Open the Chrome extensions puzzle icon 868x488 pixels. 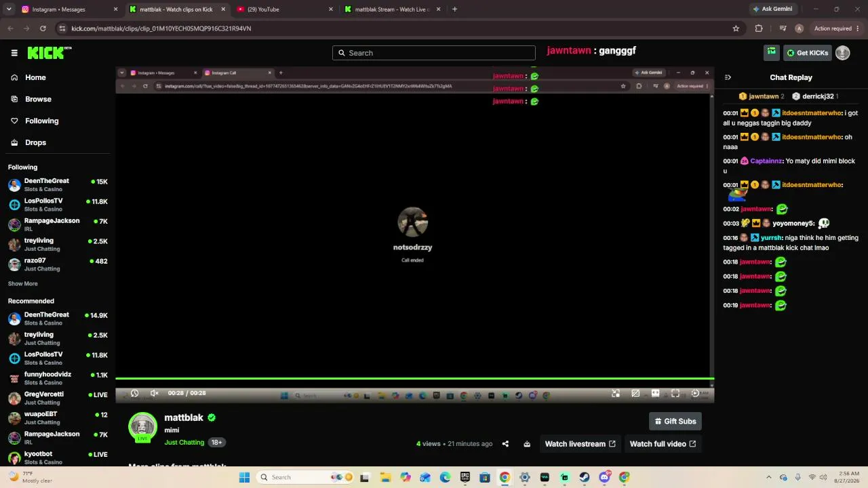point(759,28)
